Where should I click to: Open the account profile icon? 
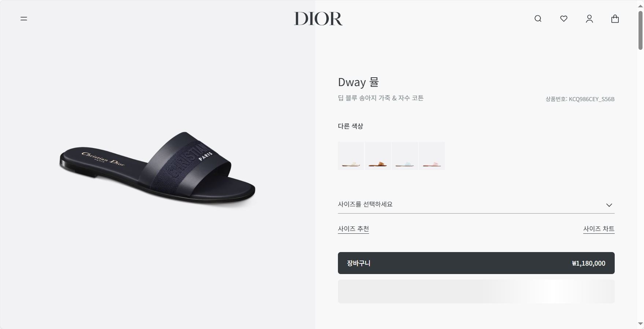click(589, 19)
